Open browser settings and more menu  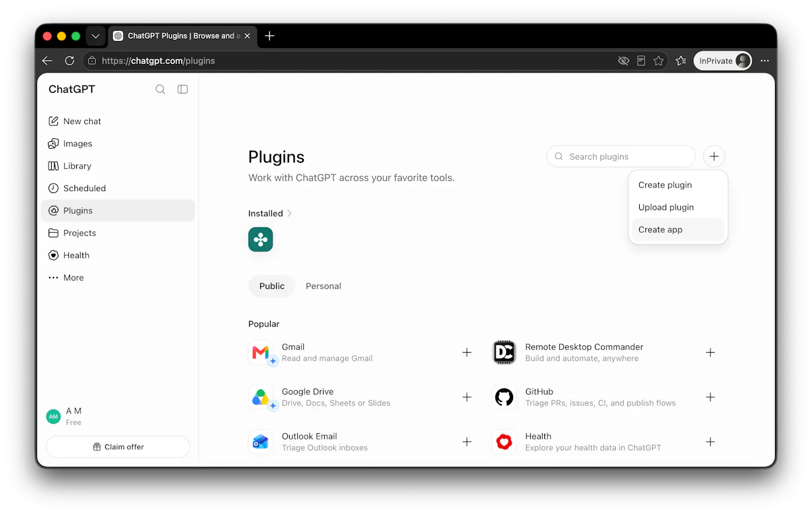[765, 61]
